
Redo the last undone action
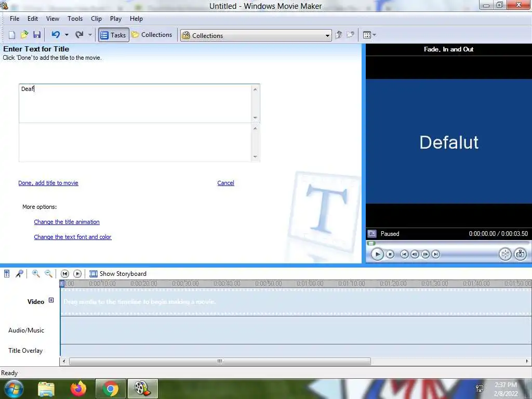click(x=79, y=35)
